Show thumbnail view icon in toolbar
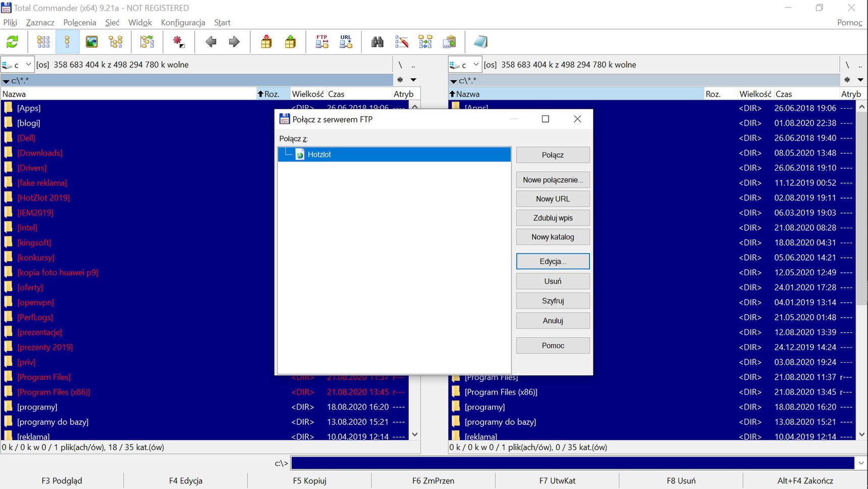The image size is (868, 489). [91, 42]
